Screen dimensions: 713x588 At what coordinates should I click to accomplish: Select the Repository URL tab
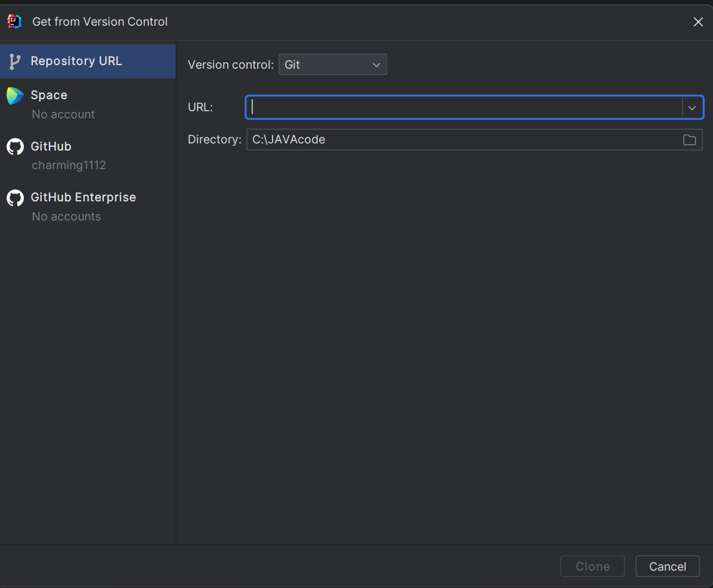pos(88,61)
